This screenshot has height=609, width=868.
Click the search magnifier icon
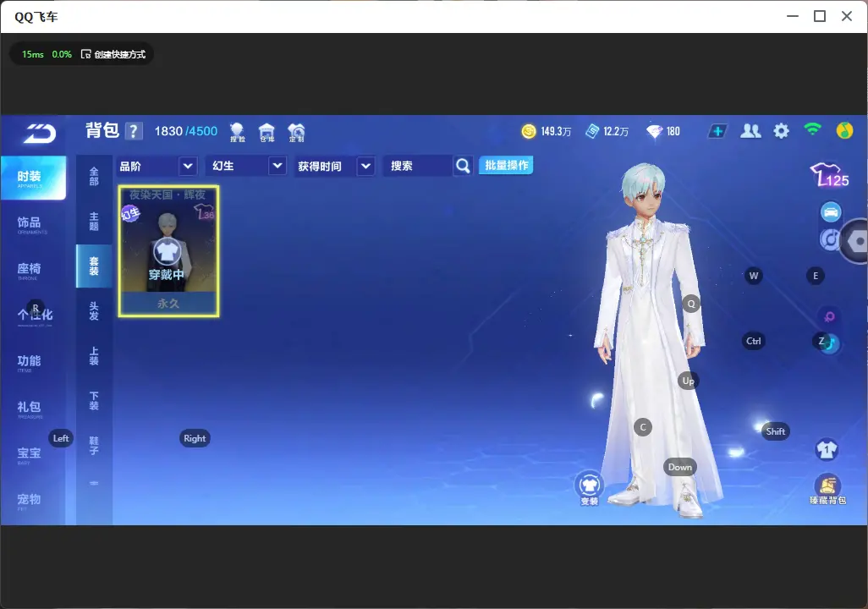pyautogui.click(x=462, y=166)
